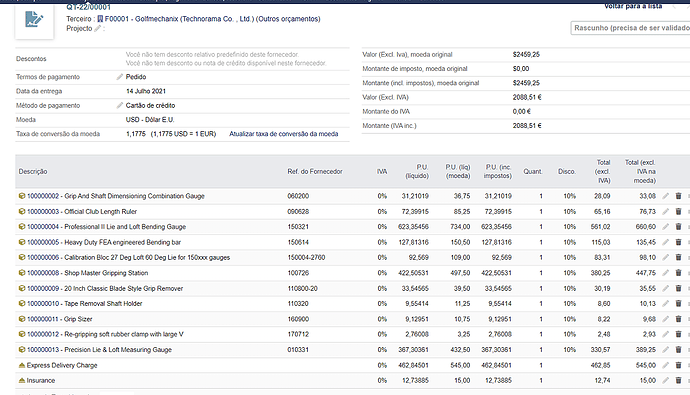
Task: Click the Ref. do Fornecedor column header
Action: tap(315, 172)
